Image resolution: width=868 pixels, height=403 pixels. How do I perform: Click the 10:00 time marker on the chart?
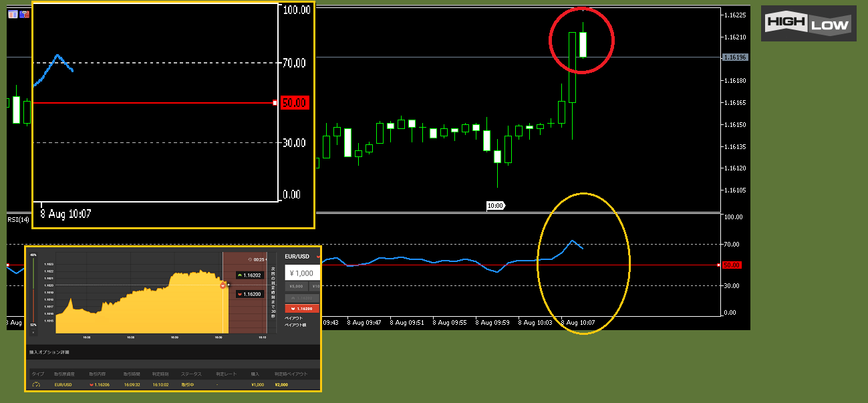coord(495,206)
